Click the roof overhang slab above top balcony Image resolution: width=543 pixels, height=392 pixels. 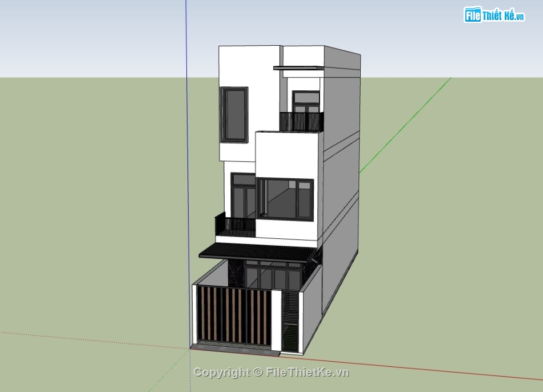pos(299,68)
